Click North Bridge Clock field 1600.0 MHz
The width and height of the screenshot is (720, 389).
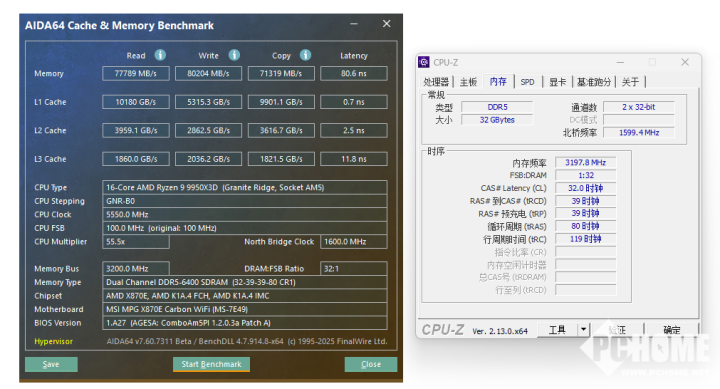(x=354, y=242)
